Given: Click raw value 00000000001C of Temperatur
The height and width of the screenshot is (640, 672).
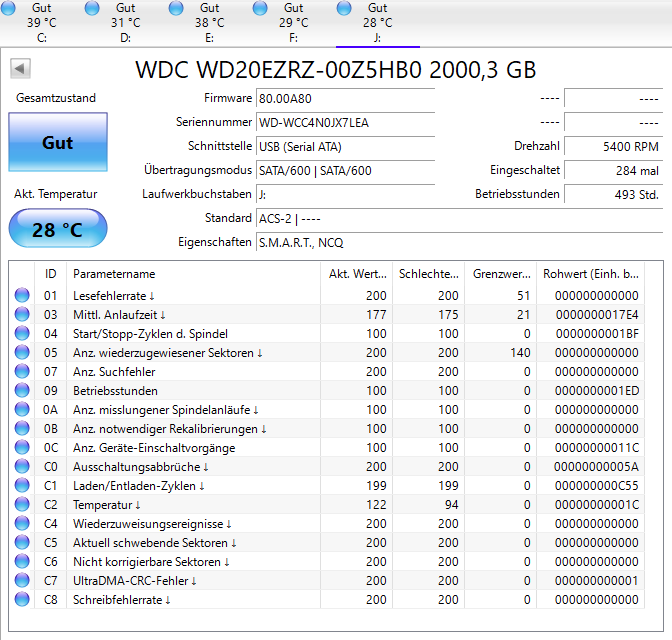Looking at the screenshot, I should [597, 505].
